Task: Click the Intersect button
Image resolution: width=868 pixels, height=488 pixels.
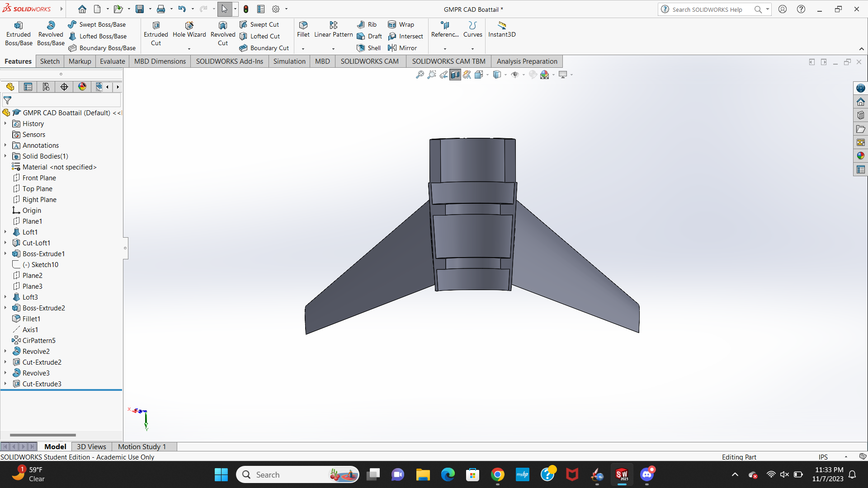Action: coord(406,36)
